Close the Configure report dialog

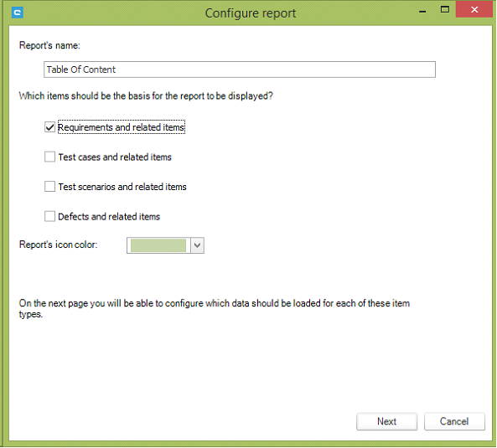coord(474,10)
